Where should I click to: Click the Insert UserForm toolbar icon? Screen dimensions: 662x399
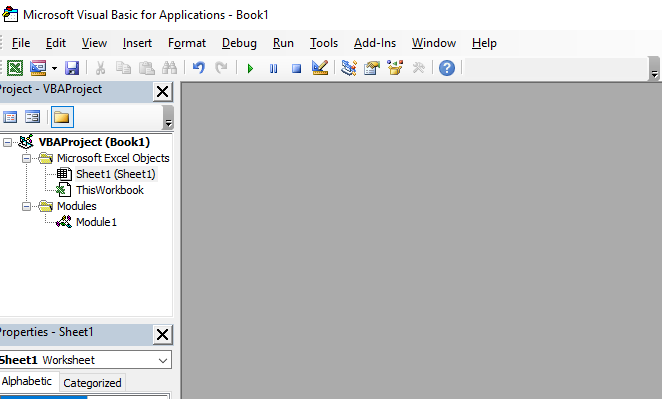(38, 68)
